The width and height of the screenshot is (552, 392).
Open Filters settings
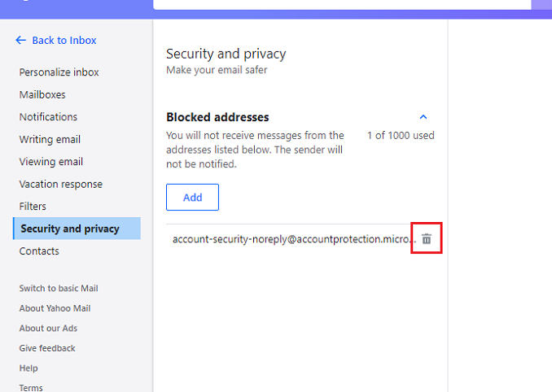pos(33,206)
